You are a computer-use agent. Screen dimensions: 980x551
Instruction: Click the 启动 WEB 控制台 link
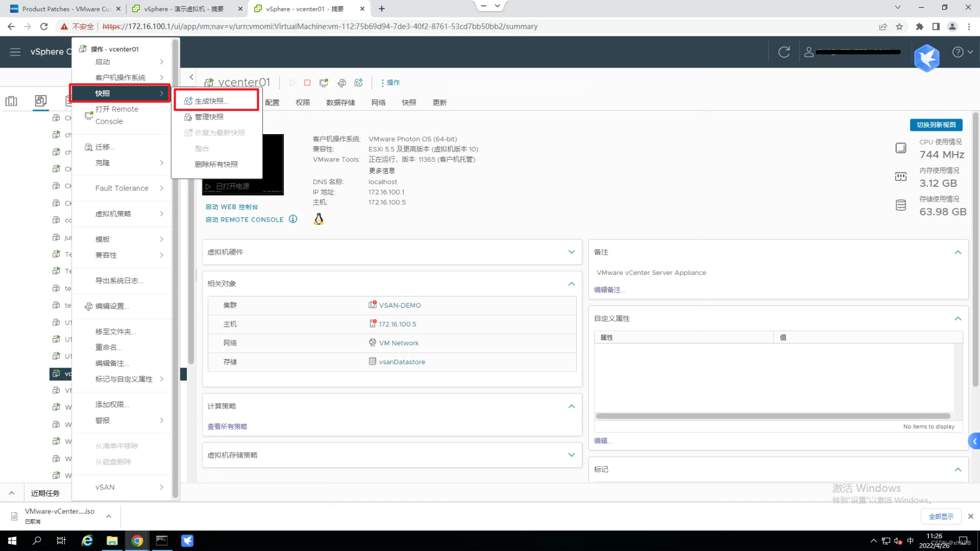coord(232,207)
